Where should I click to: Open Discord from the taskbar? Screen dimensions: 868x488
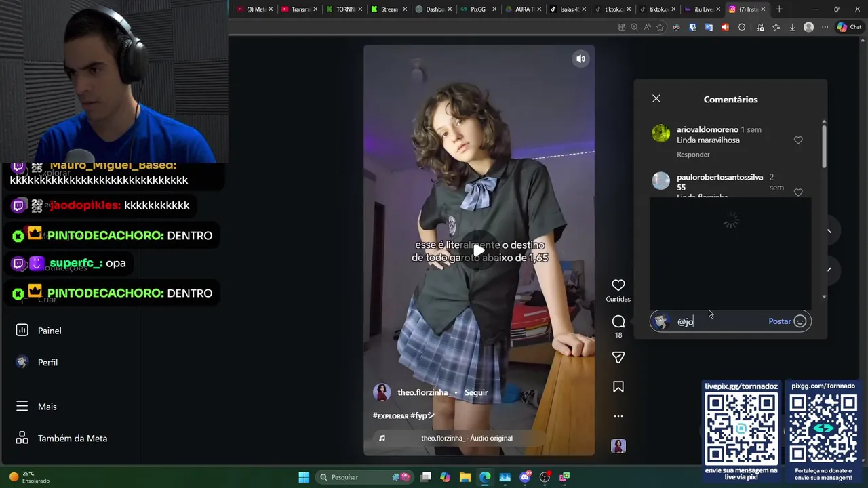click(x=524, y=477)
